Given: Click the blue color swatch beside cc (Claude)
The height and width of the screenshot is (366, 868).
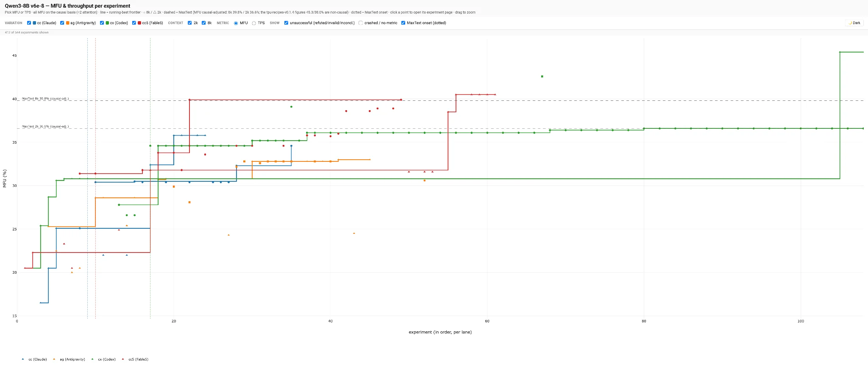Looking at the screenshot, I should (x=34, y=23).
